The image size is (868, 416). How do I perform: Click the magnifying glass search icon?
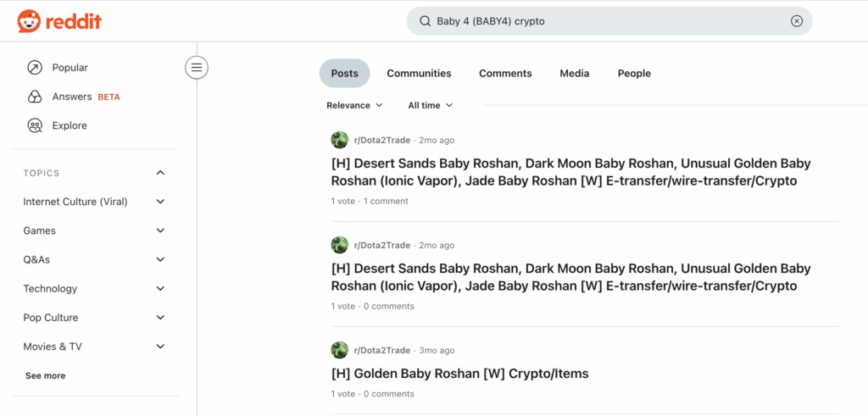click(x=425, y=21)
